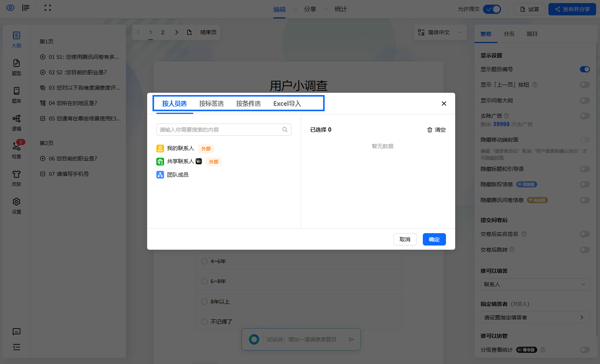Go to the 统计 step

341,9
